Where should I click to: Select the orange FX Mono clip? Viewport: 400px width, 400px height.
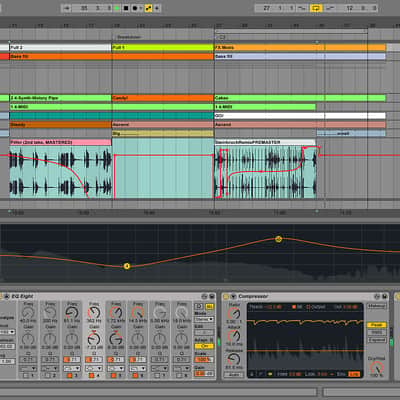pos(300,48)
